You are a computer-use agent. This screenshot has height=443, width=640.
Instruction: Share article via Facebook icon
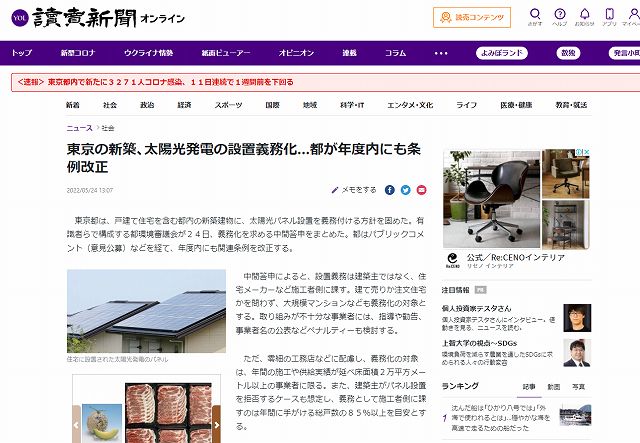tap(390, 190)
